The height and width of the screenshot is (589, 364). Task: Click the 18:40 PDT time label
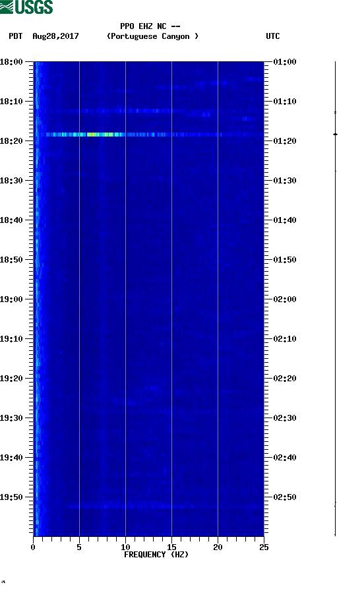[x=11, y=220]
